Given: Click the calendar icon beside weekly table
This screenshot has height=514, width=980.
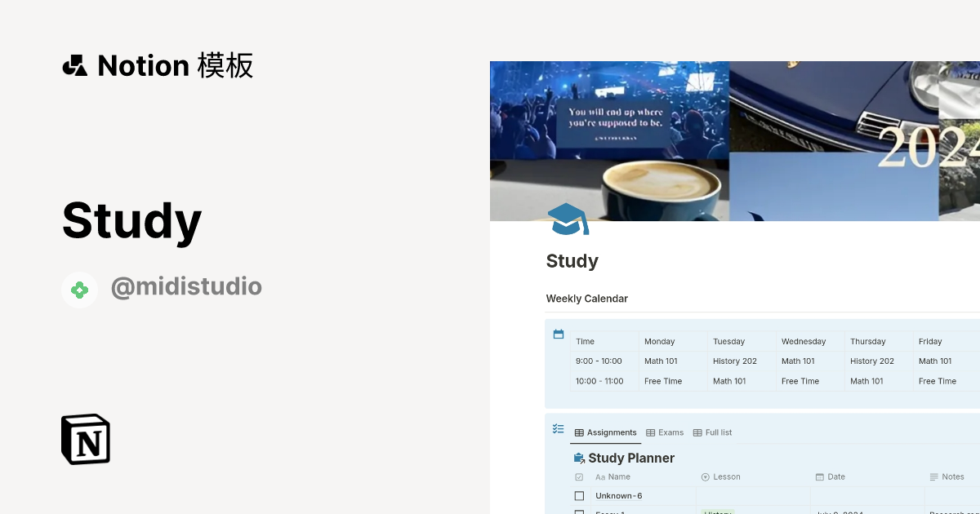Looking at the screenshot, I should (x=559, y=335).
